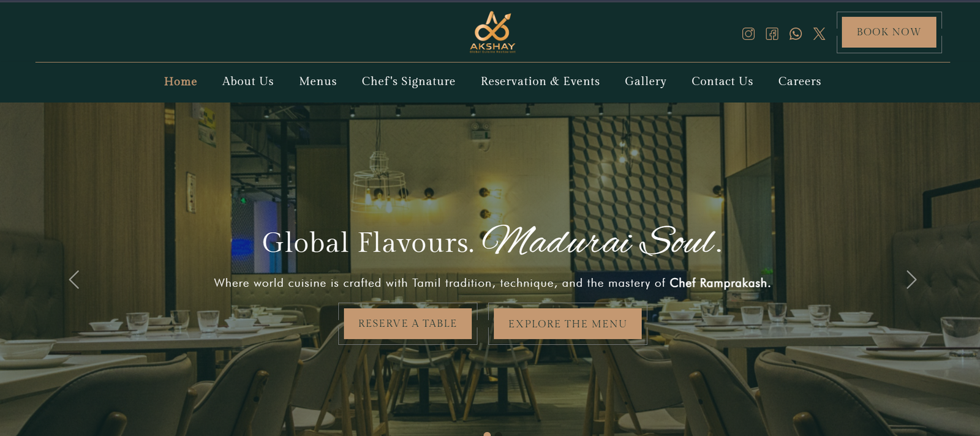Open the Instagram social icon
This screenshot has height=436, width=980.
748,34
